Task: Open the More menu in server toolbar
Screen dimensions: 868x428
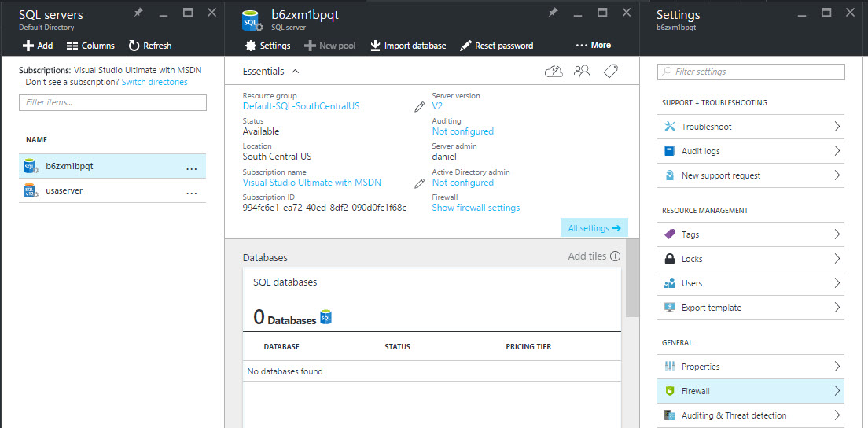Action: 593,46
